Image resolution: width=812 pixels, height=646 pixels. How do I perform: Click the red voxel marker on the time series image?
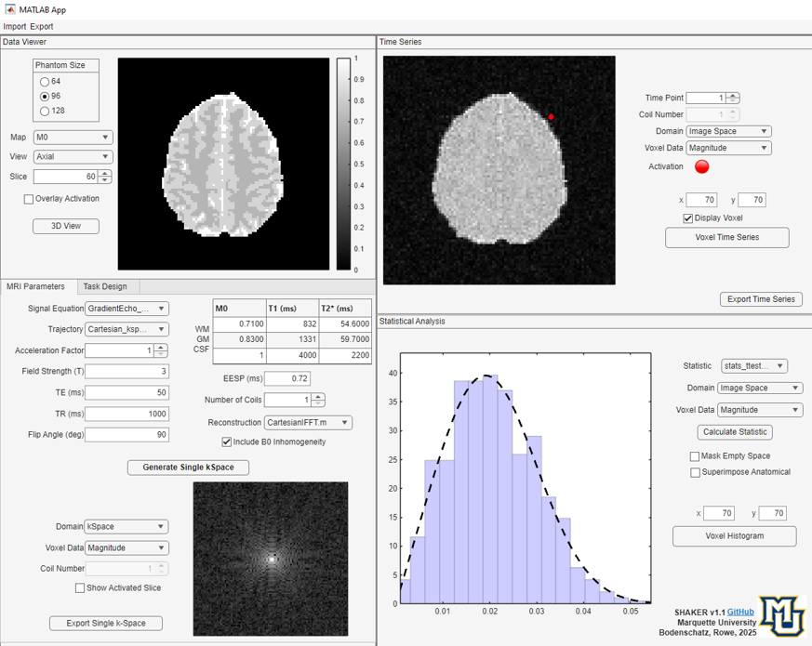[551, 117]
